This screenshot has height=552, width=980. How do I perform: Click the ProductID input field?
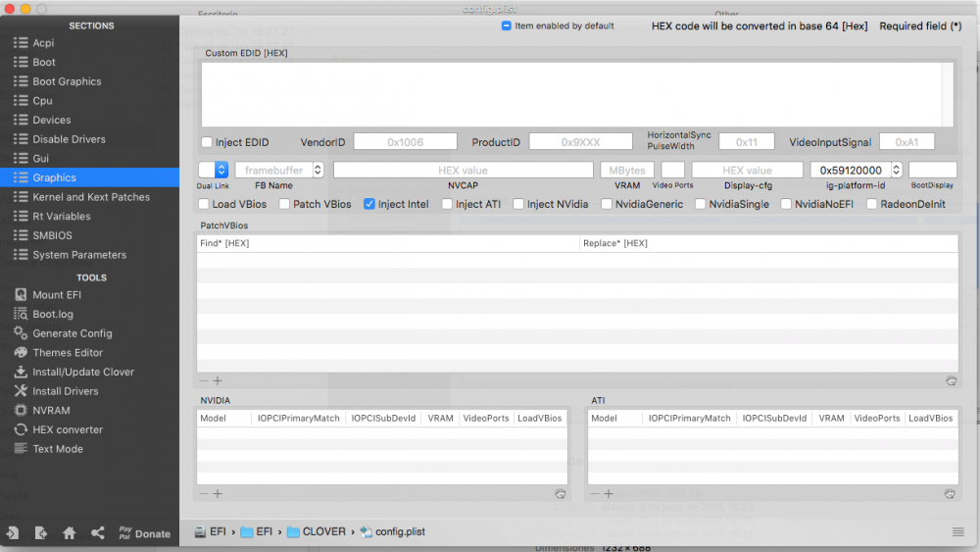580,142
